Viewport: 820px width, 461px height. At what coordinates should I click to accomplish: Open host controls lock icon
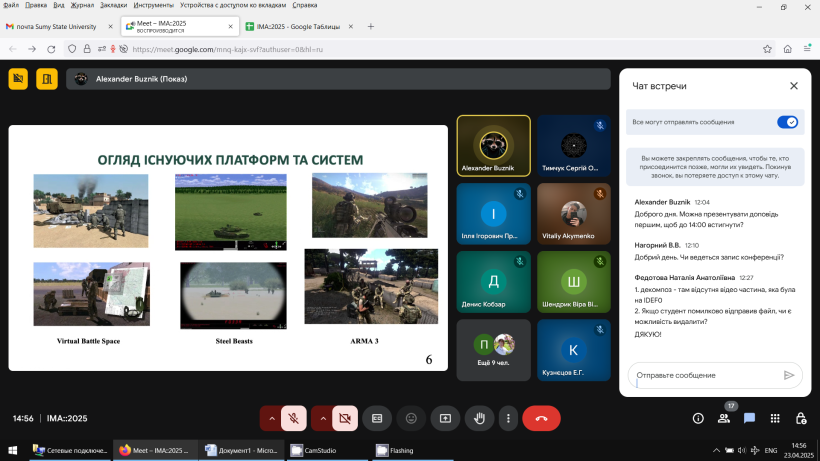click(801, 418)
